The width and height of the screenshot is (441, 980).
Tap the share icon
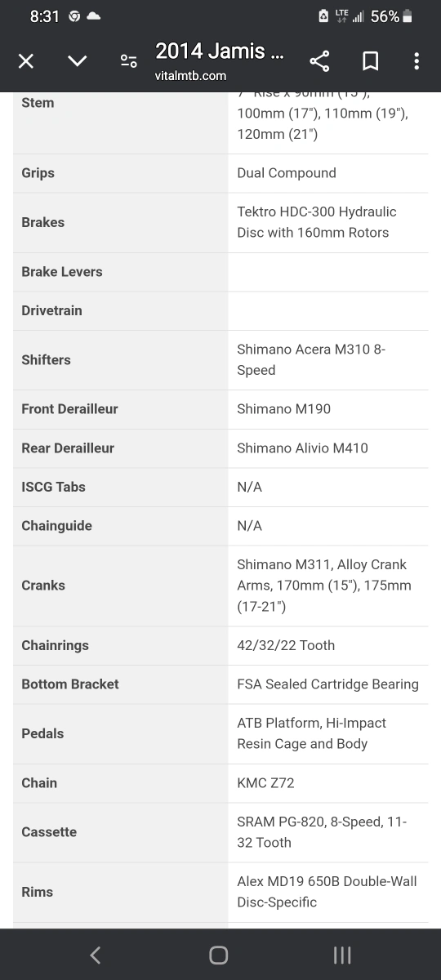(x=319, y=61)
